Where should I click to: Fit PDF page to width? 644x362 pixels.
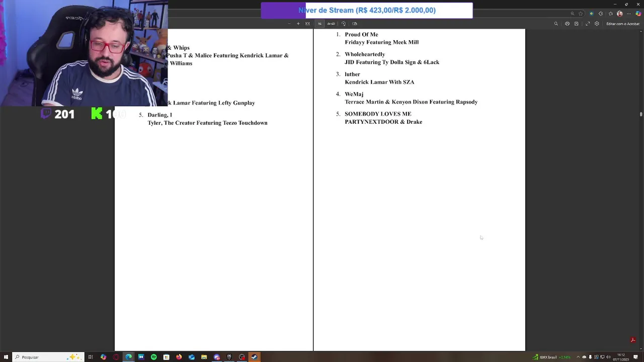307,24
